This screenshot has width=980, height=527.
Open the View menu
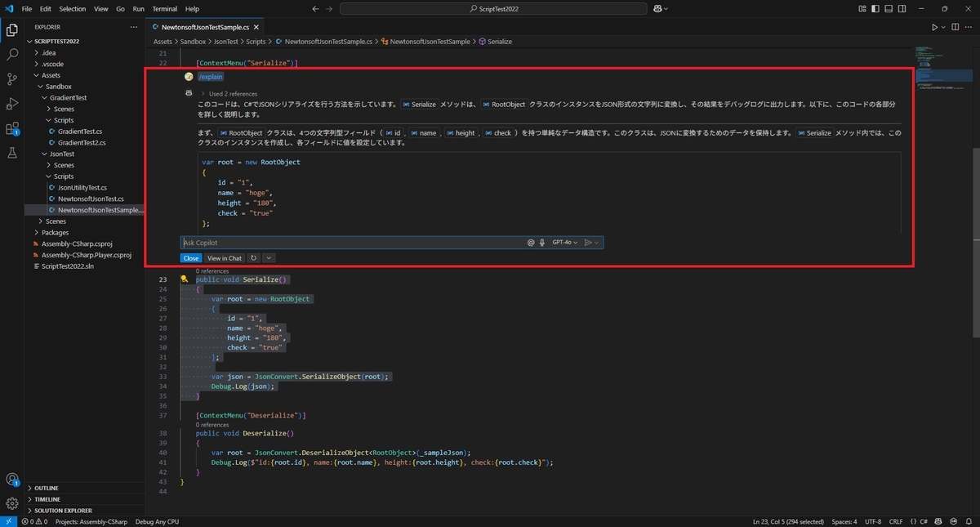click(x=100, y=8)
